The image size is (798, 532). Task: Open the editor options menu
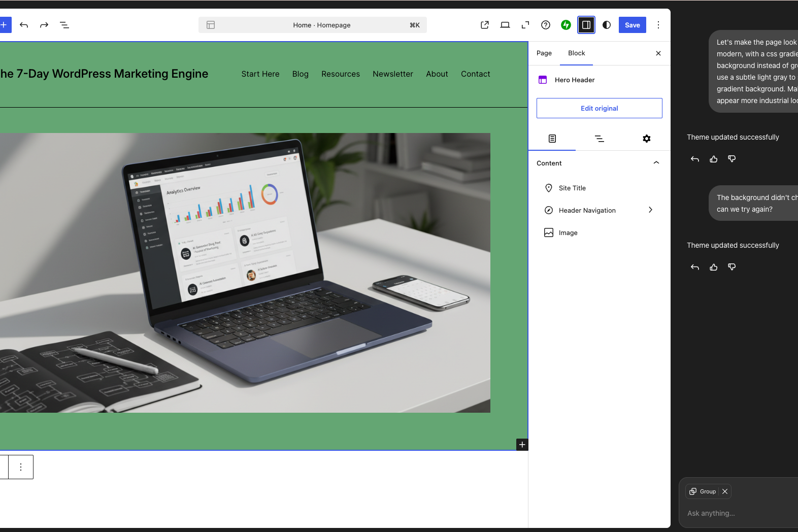(x=658, y=25)
